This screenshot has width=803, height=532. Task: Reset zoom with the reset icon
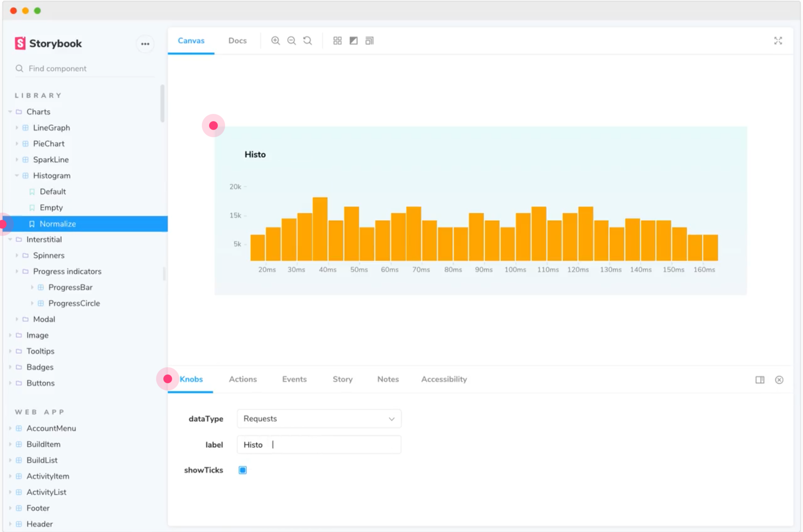point(307,41)
